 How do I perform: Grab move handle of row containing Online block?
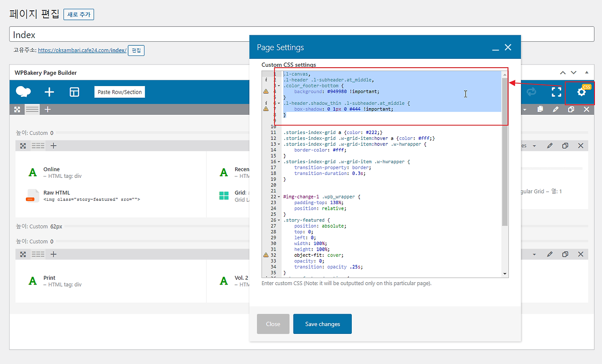coord(23,146)
